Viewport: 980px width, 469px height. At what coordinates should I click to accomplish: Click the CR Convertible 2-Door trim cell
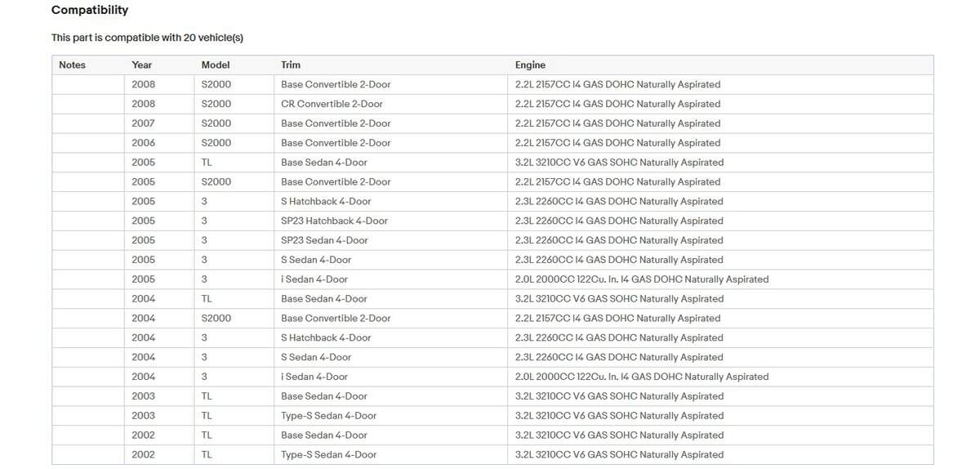[x=332, y=104]
